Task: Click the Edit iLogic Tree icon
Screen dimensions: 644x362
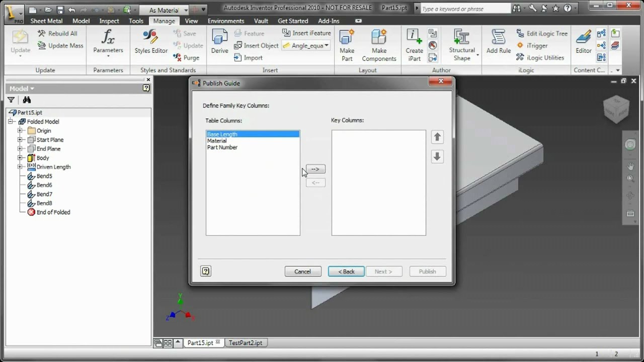Action: coord(520,33)
